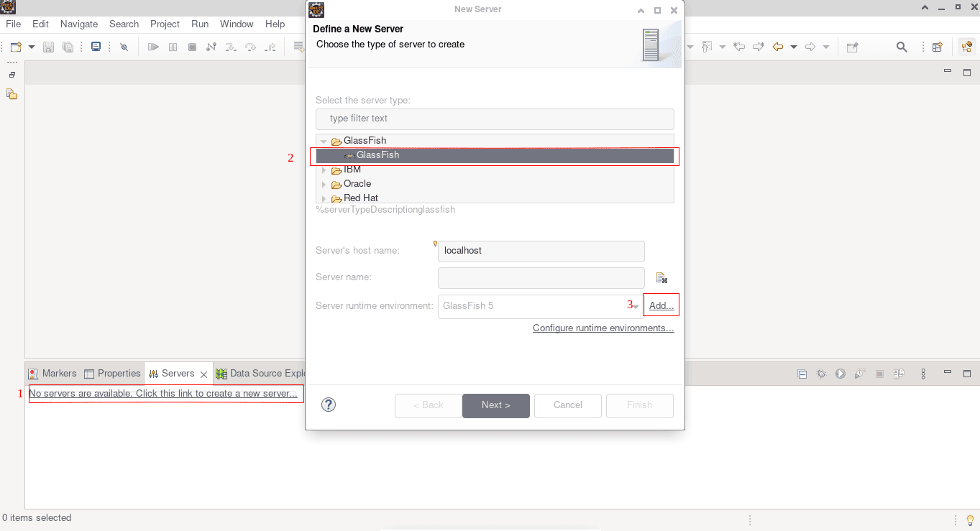This screenshot has width=980, height=531.
Task: Click Start server in profile mode icon
Action: [860, 374]
